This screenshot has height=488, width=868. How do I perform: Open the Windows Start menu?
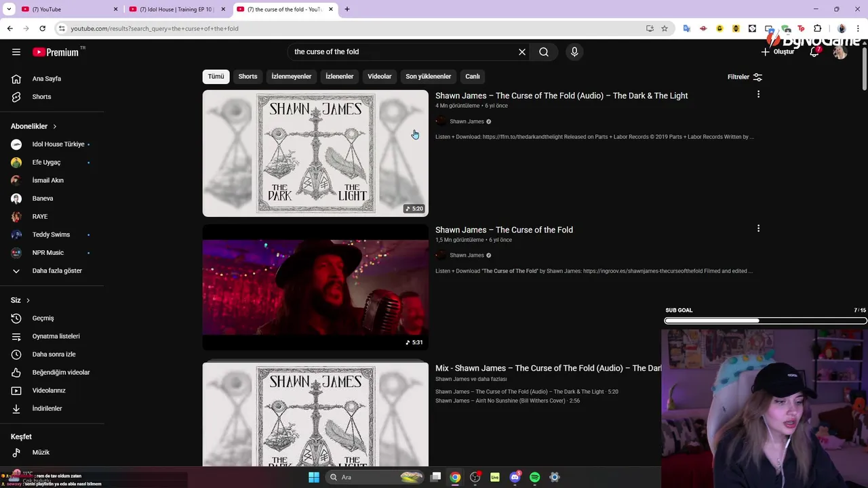pos(314,477)
